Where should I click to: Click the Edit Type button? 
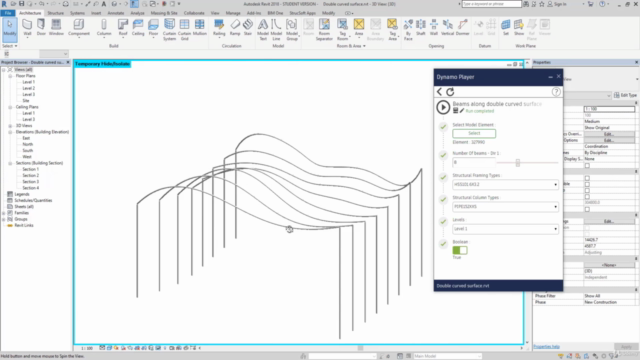[x=625, y=95]
